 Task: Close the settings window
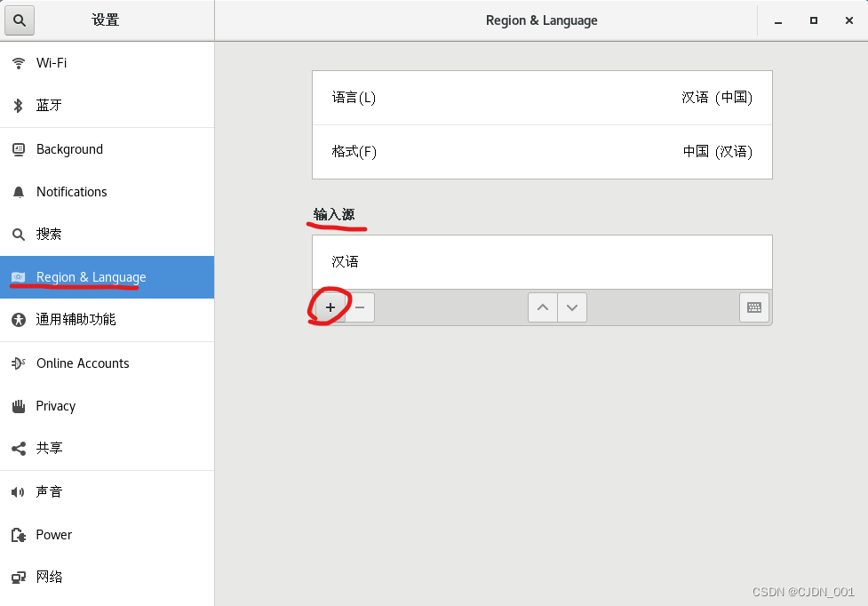tap(849, 21)
